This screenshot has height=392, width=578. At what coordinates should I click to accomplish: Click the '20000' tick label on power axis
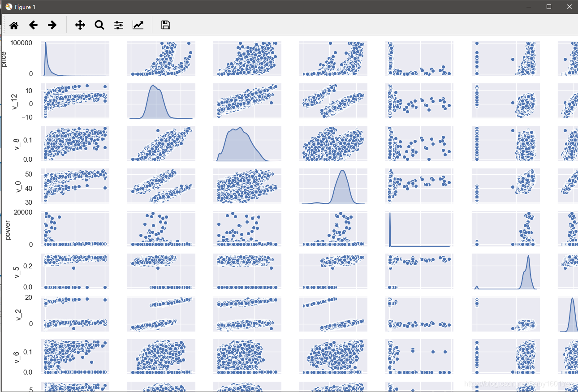coord(23,212)
